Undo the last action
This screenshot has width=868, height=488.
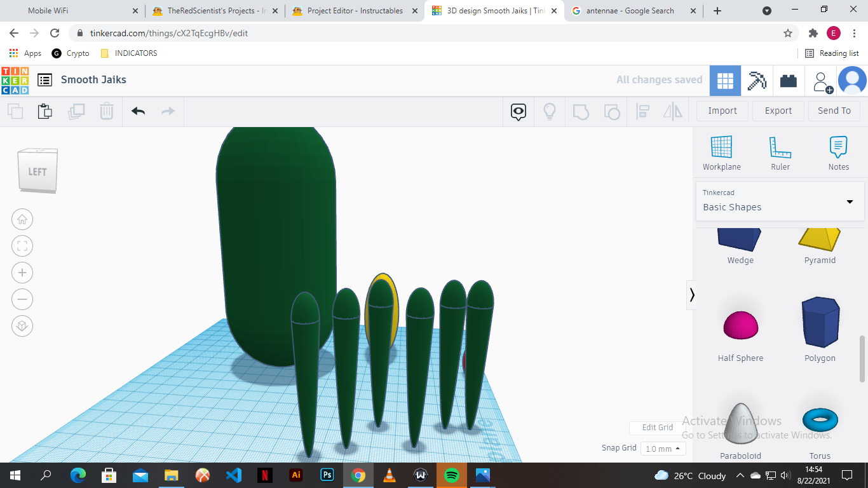click(139, 111)
